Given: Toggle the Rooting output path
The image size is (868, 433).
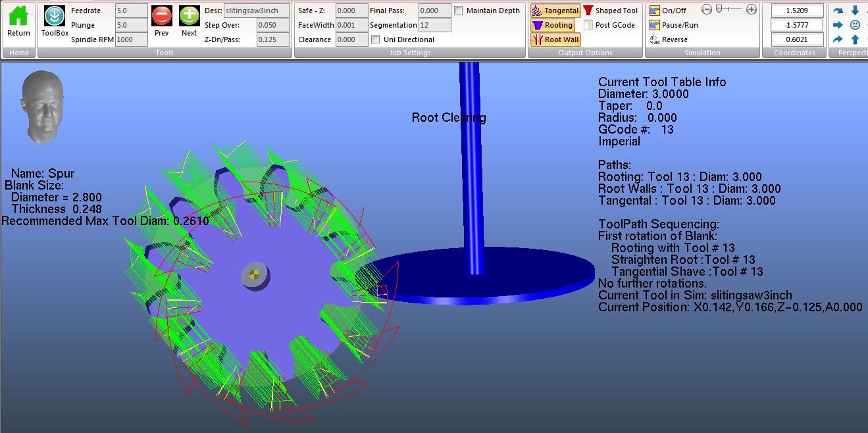Looking at the screenshot, I should coord(552,25).
